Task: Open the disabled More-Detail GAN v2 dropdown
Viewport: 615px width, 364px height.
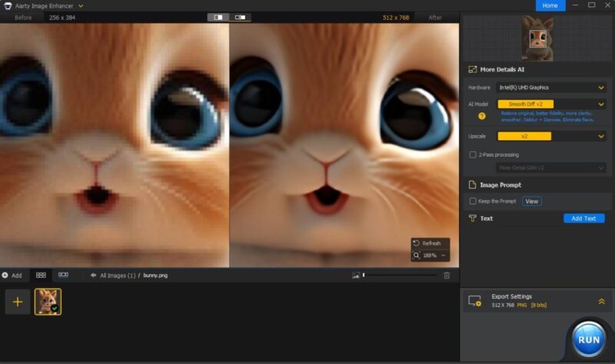Action: [551, 167]
